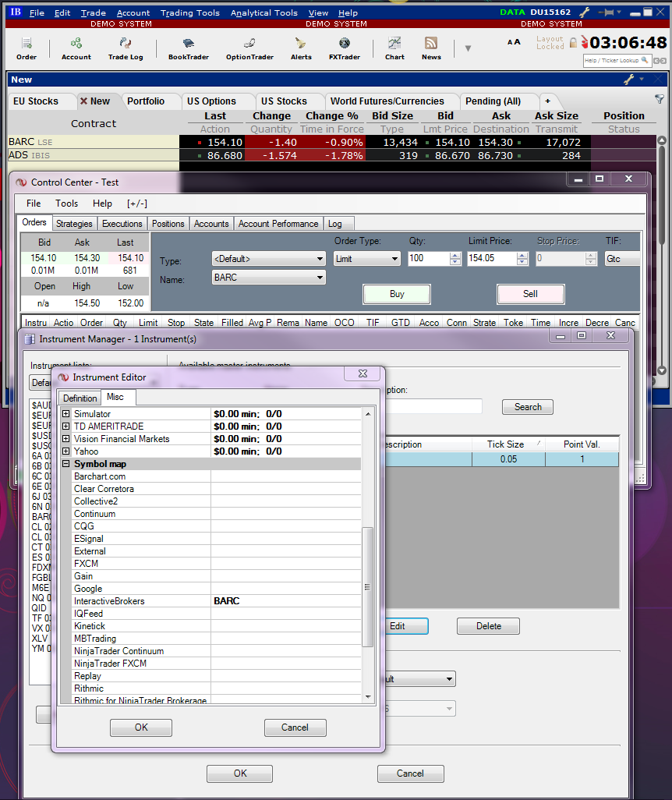Click the pink Sell button
This screenshot has height=800, width=672.
point(530,294)
